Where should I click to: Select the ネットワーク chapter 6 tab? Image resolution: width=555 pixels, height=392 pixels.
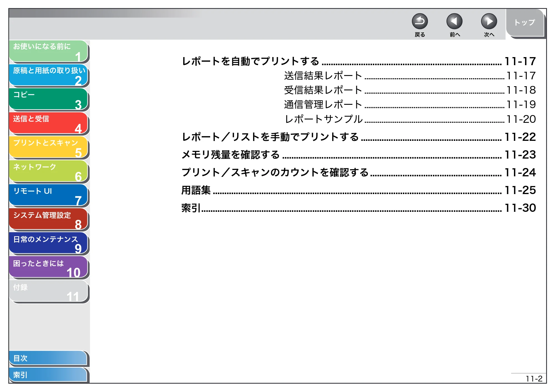[x=49, y=171]
